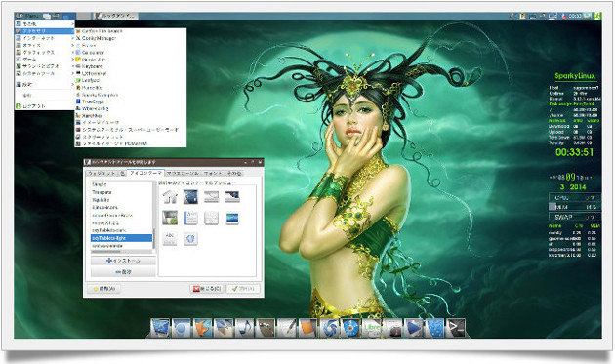
Task: Click the home folder preview icon
Action: pos(170,196)
